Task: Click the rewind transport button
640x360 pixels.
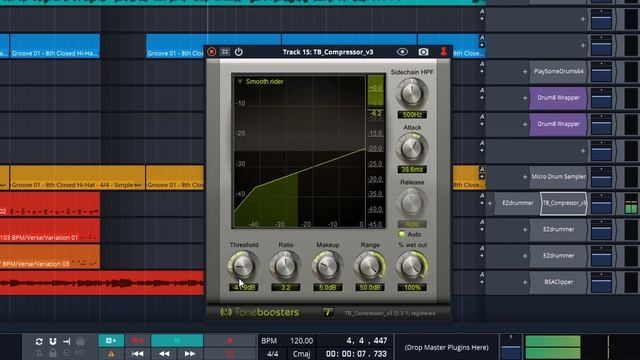Action: pyautogui.click(x=164, y=353)
